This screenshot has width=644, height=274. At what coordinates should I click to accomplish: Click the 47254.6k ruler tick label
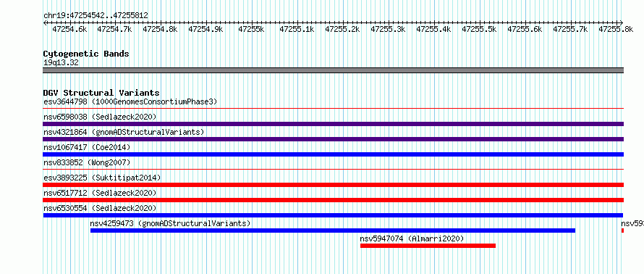[x=69, y=29]
